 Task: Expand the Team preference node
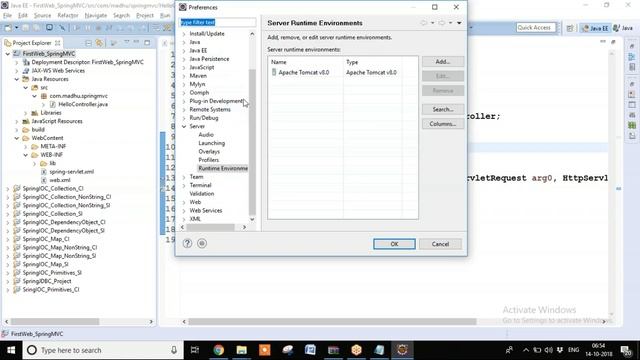pyautogui.click(x=184, y=177)
